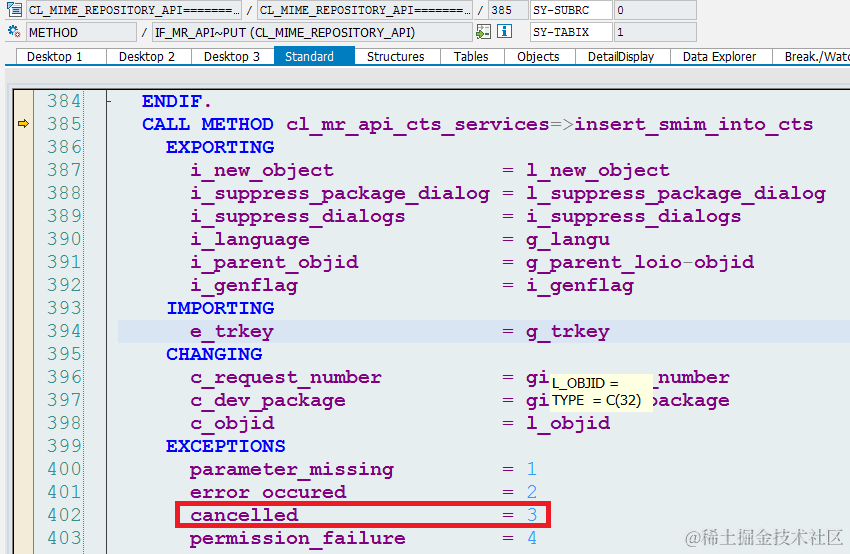Switch to the Desktop 1 tab
850x554 pixels.
pyautogui.click(x=55, y=56)
